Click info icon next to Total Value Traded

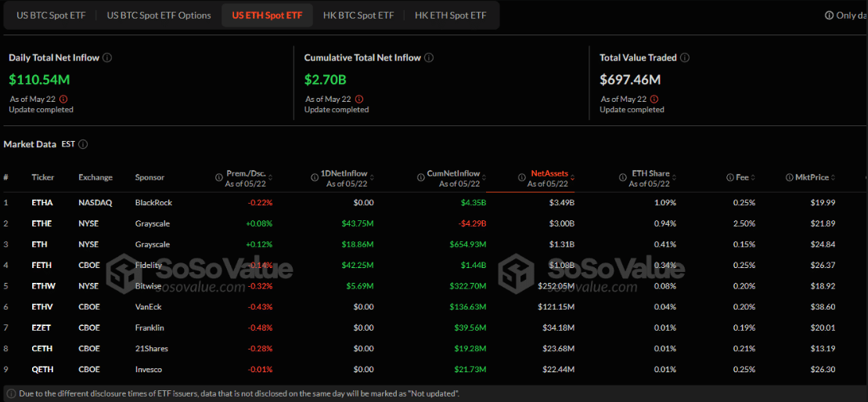click(x=685, y=57)
